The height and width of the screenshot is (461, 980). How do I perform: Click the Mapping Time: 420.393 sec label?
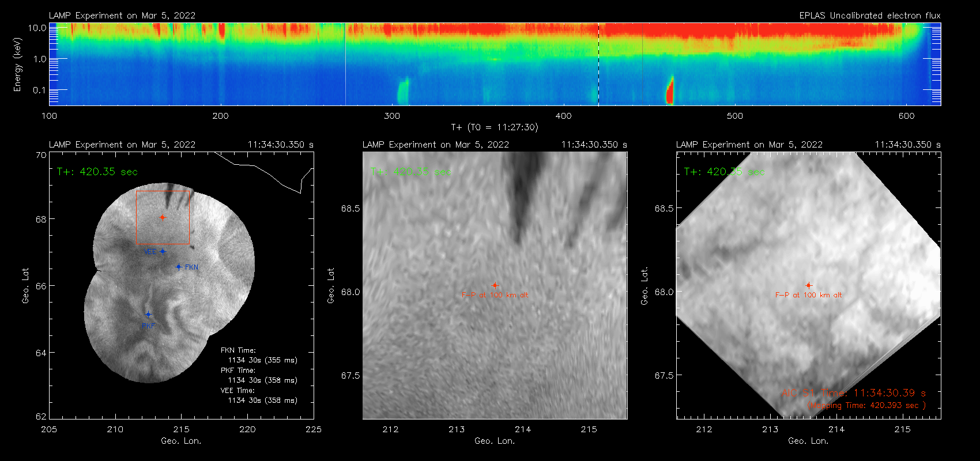coord(866,405)
